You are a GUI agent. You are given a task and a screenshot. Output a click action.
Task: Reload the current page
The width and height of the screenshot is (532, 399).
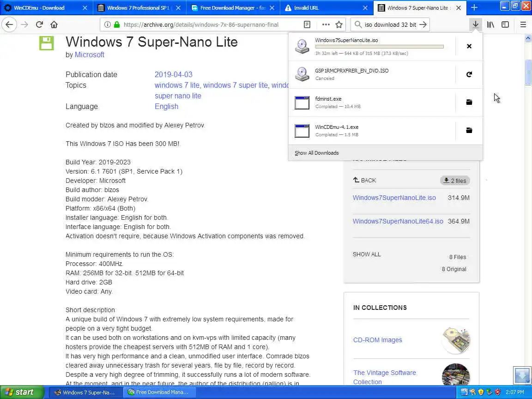pos(39,24)
